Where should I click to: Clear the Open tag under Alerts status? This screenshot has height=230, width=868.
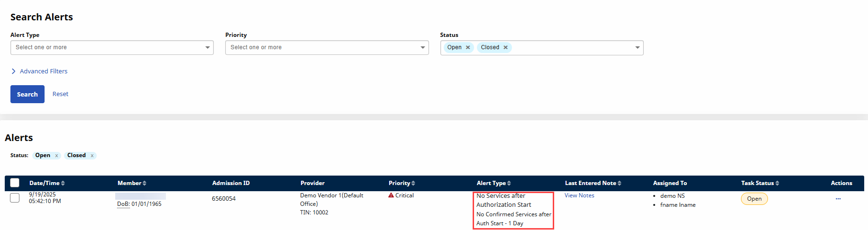coord(56,156)
